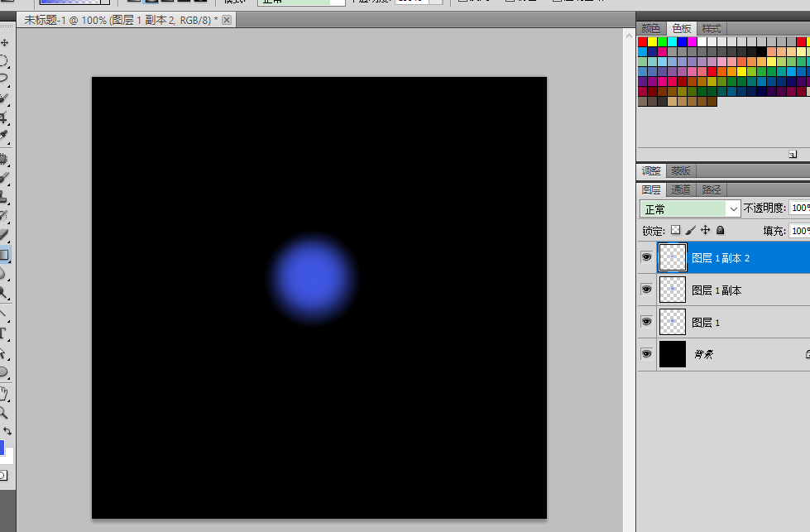This screenshot has height=532, width=810.
Task: Hide the 图层 1 副本 2 layer
Action: click(646, 257)
